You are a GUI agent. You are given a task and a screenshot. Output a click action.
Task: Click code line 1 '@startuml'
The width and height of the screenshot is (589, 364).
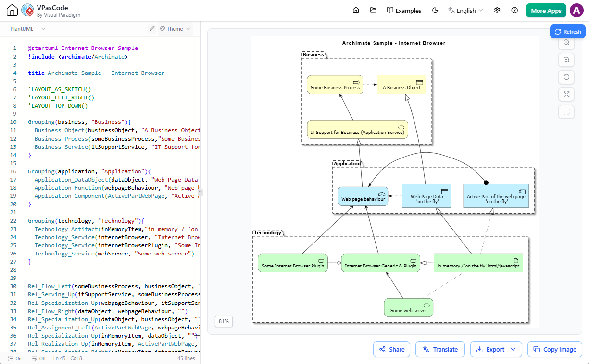pos(83,48)
